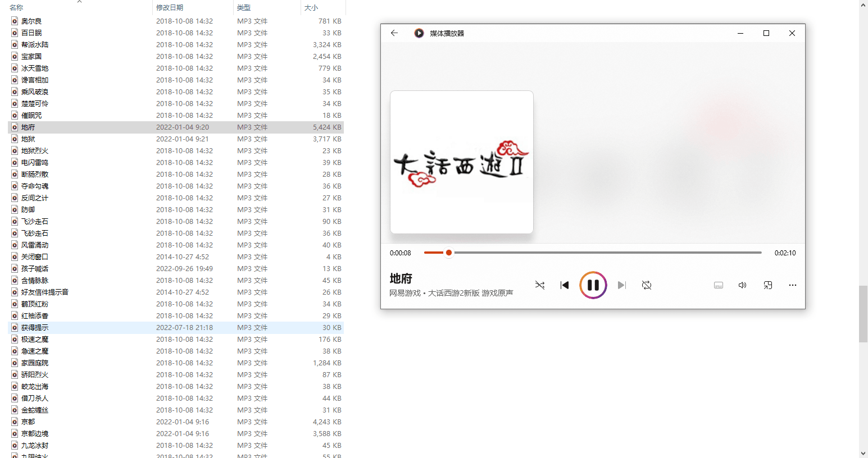The width and height of the screenshot is (868, 458).
Task: Open more options ellipsis in media player
Action: click(793, 285)
